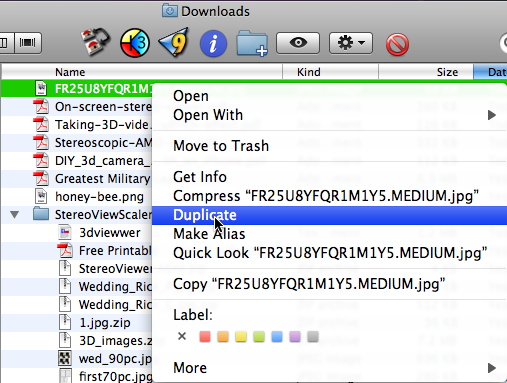Select Copy FR25U8YFQR1M1Y5.MEDIUM.jpg menu item

(x=329, y=284)
